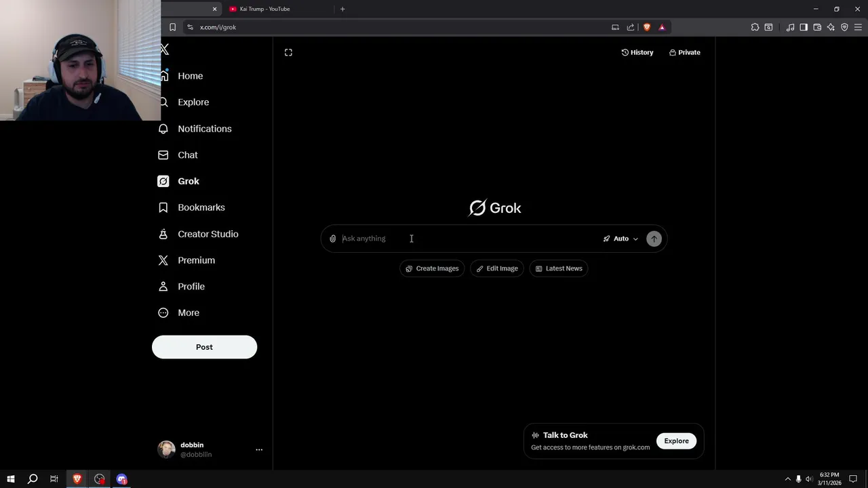Open Windows notification center icon

click(x=853, y=479)
